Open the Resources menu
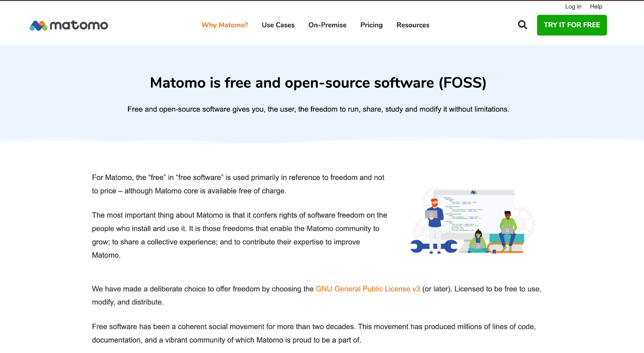 click(413, 25)
